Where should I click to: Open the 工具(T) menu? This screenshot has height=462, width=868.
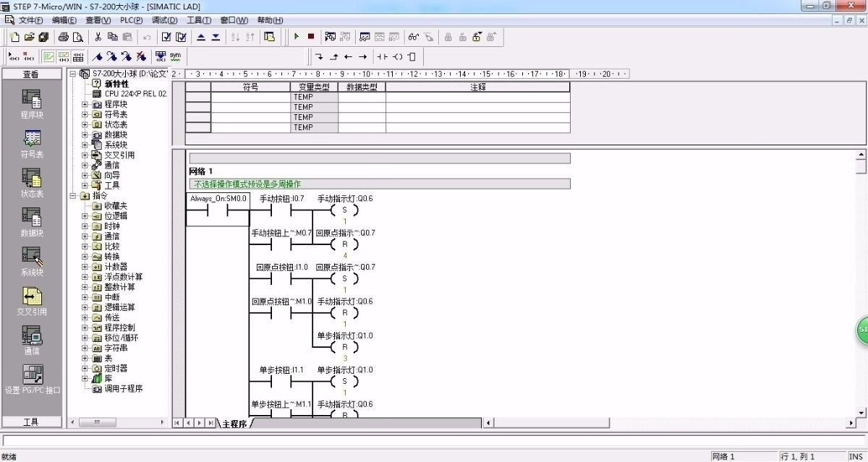click(199, 20)
